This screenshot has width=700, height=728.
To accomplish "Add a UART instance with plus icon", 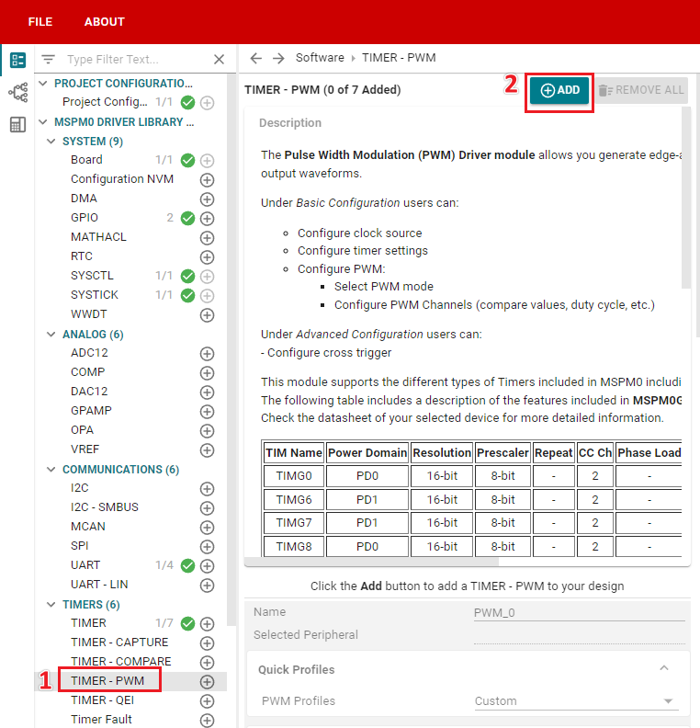I will coord(207,566).
